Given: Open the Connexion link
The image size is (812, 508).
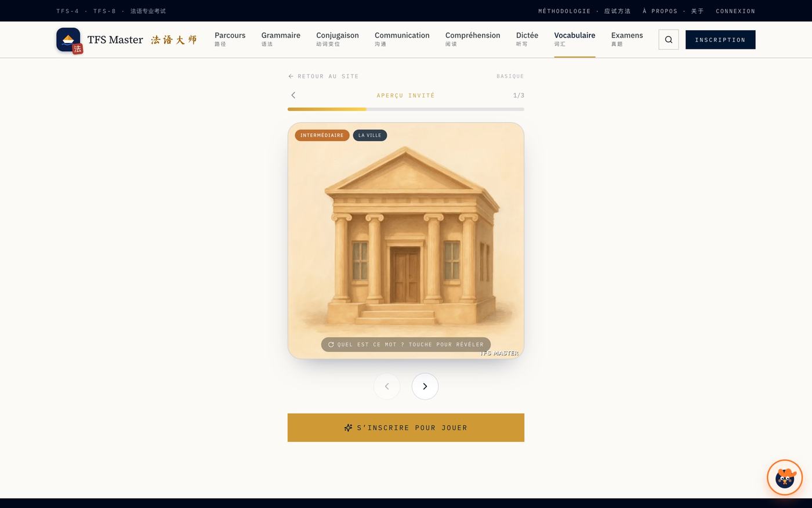Looking at the screenshot, I should tap(735, 11).
